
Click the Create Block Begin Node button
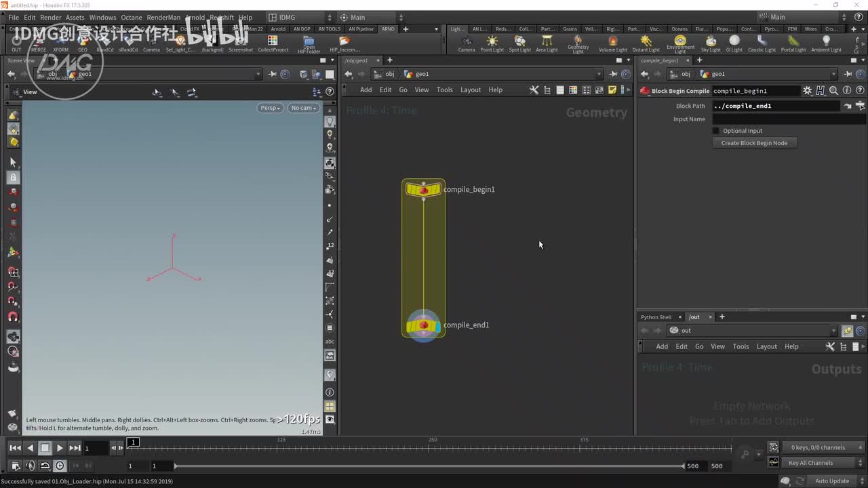point(754,143)
